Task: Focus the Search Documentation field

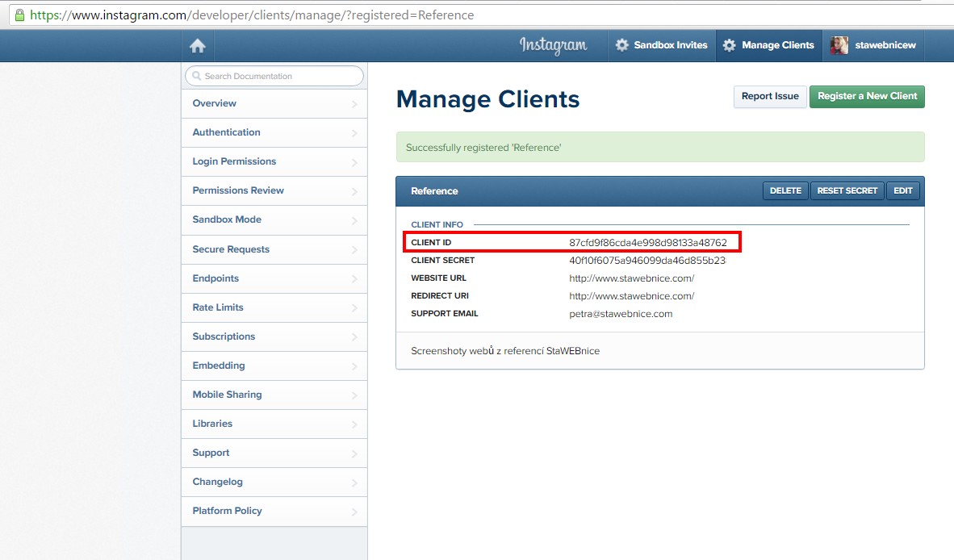Action: [x=274, y=76]
